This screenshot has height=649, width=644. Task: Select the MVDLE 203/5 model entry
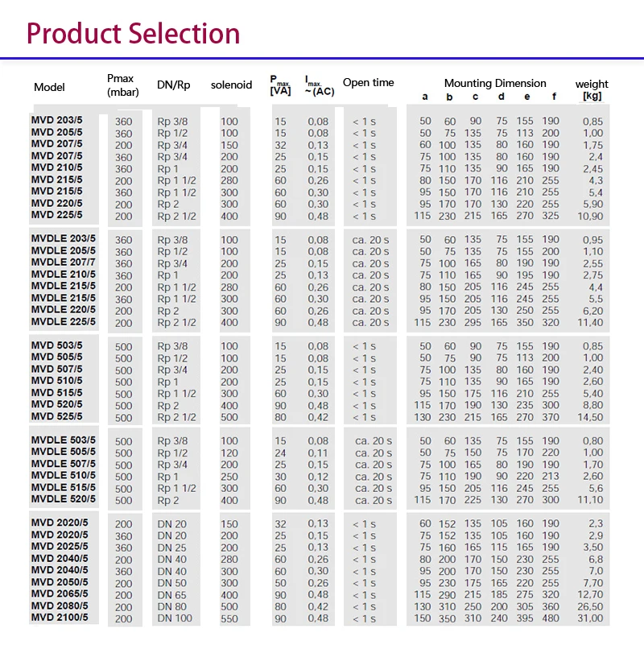63,239
